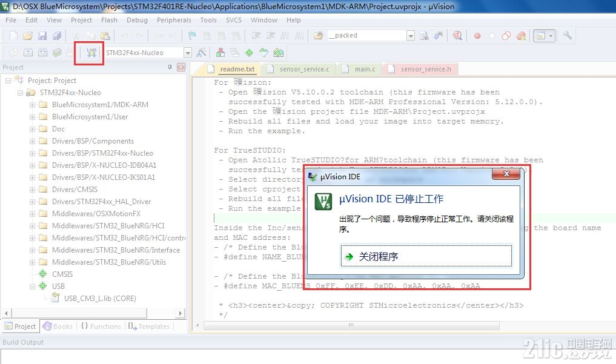This screenshot has width=616, height=364.
Task: Click the Disable All Breakpoints icon
Action: point(506,36)
